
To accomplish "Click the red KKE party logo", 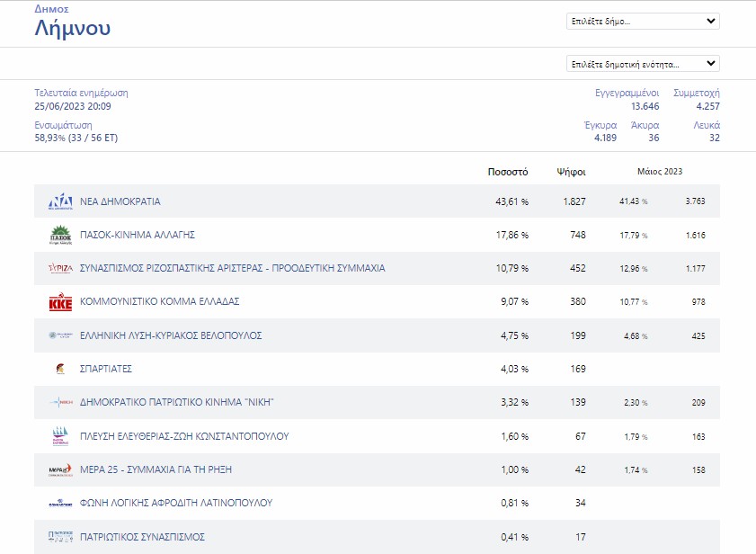I will [60, 302].
